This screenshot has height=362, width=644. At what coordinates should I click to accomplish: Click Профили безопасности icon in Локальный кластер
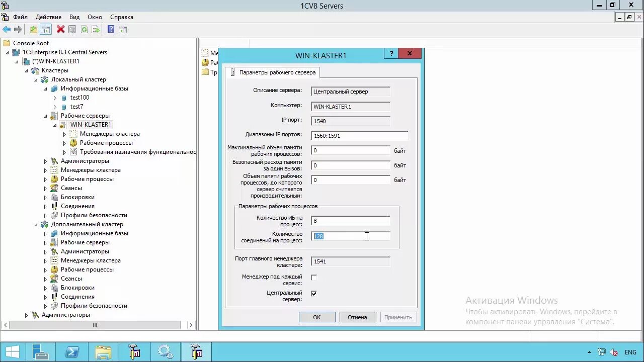pyautogui.click(x=54, y=215)
